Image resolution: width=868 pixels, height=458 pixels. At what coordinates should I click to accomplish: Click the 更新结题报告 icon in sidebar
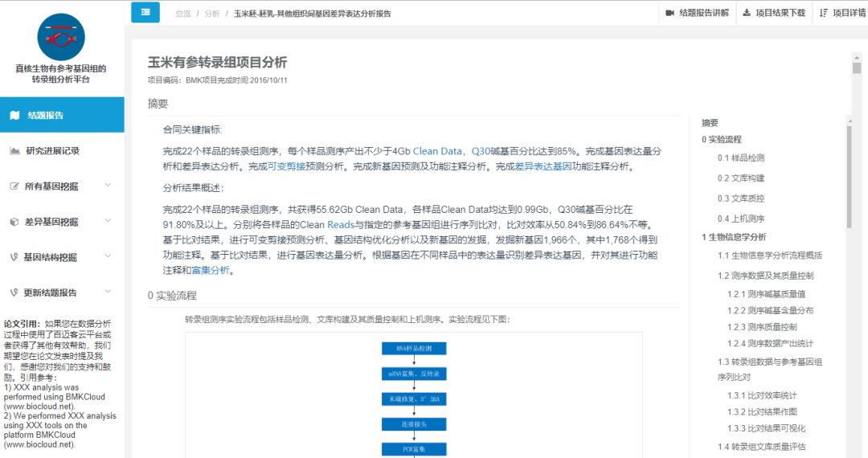pos(14,292)
